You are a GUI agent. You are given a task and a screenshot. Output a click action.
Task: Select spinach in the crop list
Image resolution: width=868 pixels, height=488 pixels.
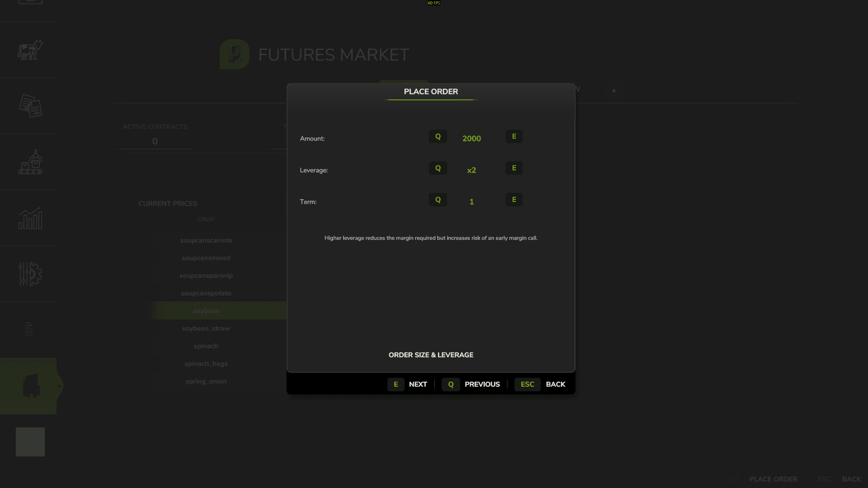(x=206, y=346)
